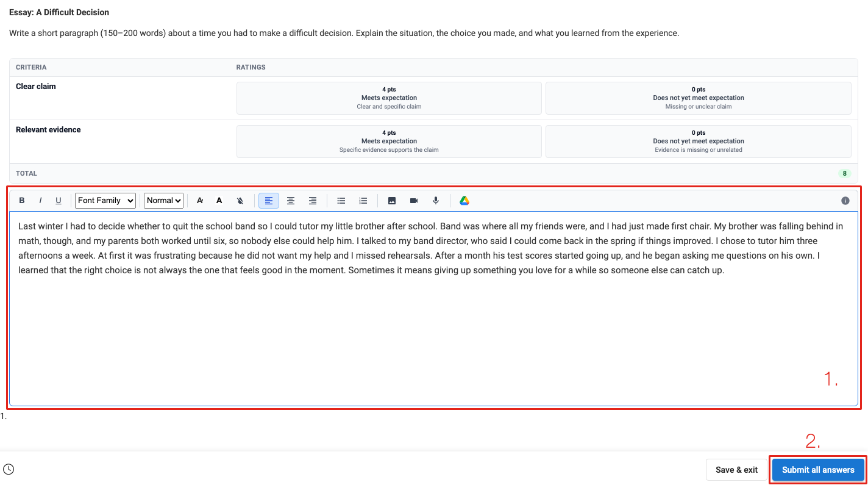The width and height of the screenshot is (868, 488).
Task: Select Clear claim 0 pts rating
Action: 699,98
